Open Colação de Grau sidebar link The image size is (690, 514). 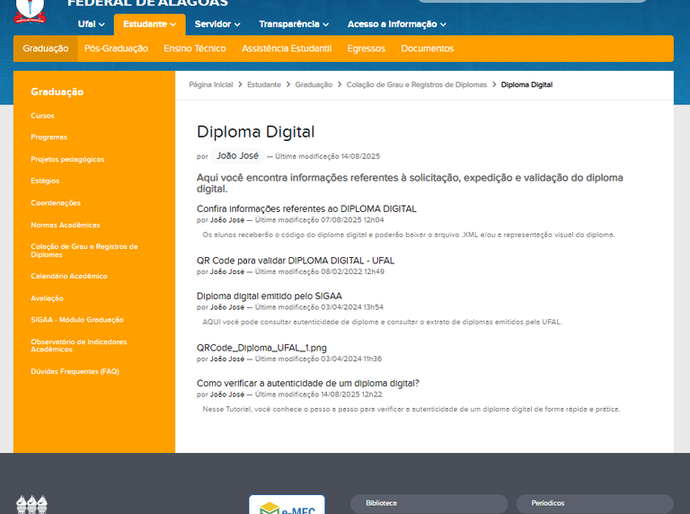84,250
